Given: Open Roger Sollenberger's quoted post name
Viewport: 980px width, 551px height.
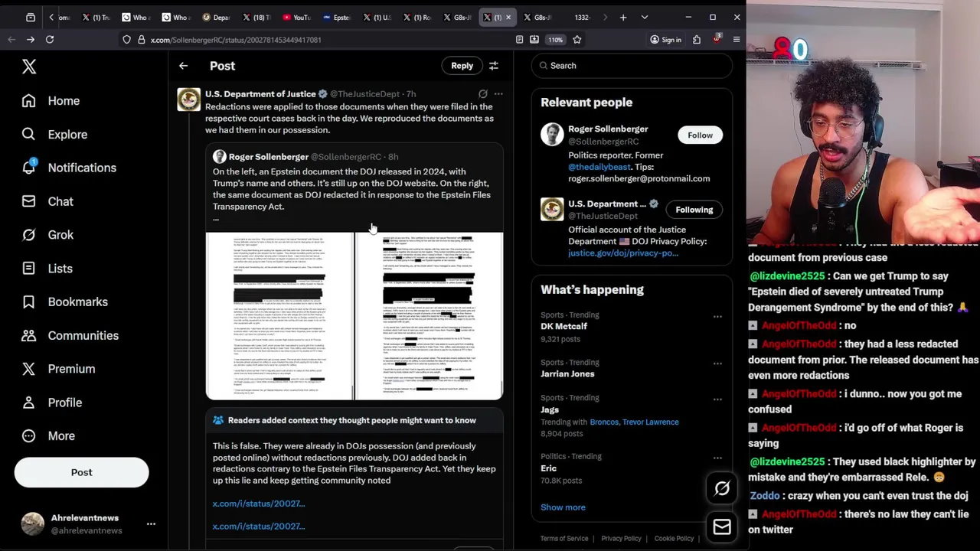Looking at the screenshot, I should 268,157.
